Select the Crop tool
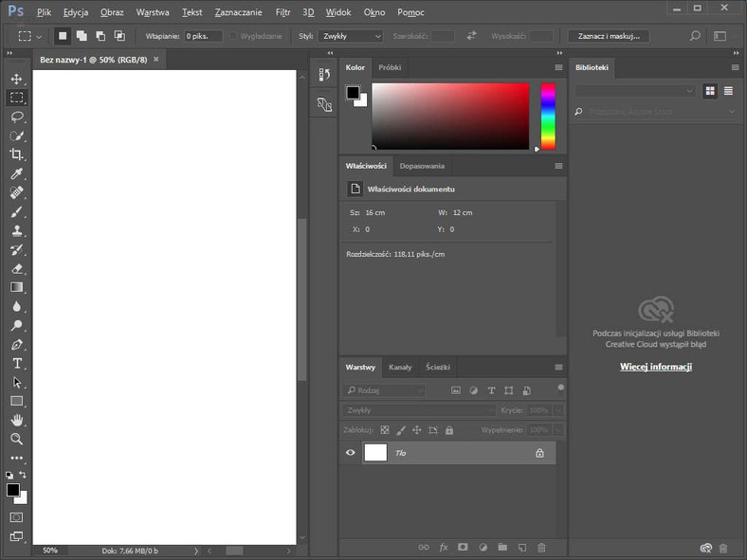 (16, 154)
